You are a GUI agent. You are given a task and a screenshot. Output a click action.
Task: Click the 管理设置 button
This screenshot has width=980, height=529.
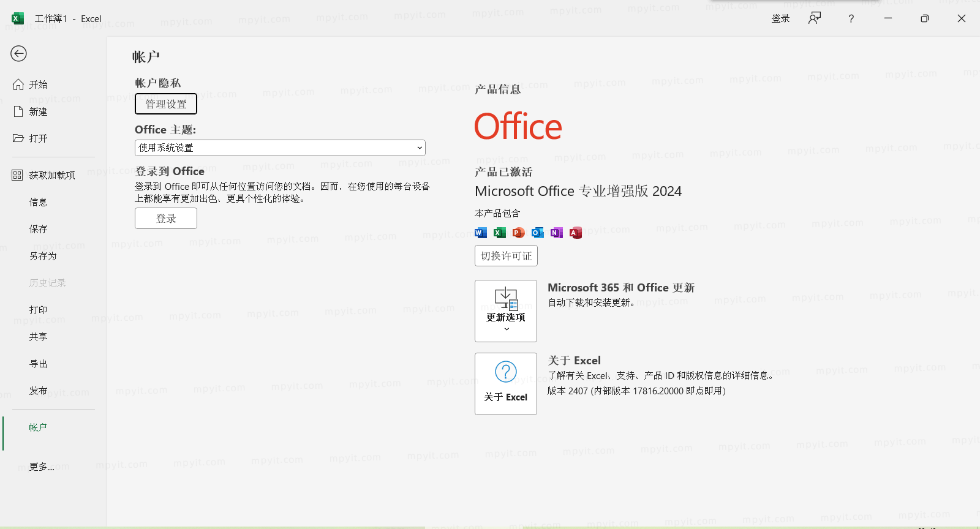(166, 104)
